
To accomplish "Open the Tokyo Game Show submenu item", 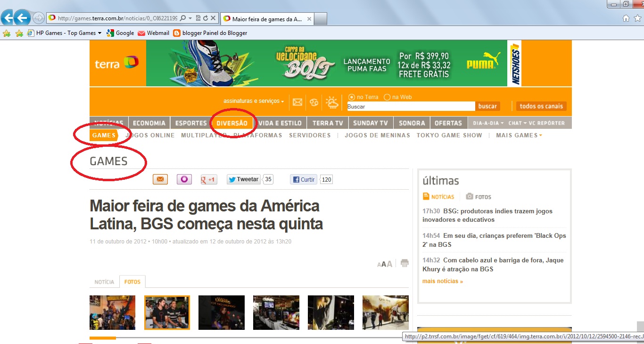I will point(449,135).
